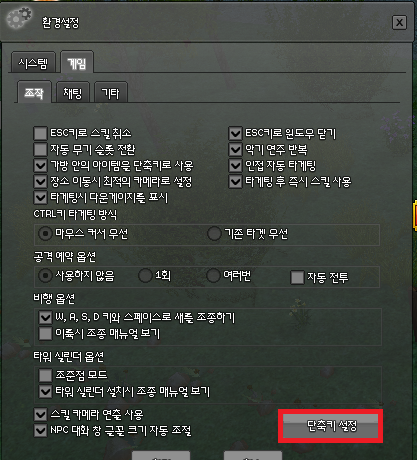
Task: Select the 게임 tab
Action: pos(77,62)
